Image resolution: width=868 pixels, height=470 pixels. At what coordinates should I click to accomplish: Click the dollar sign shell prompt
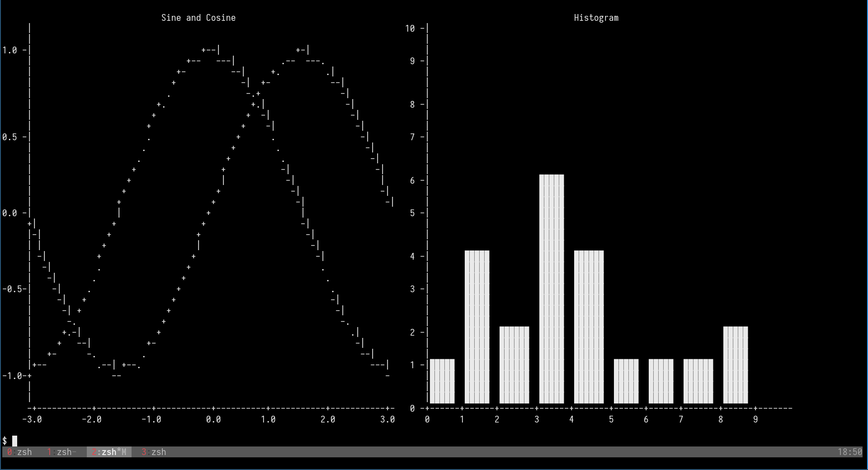point(5,439)
